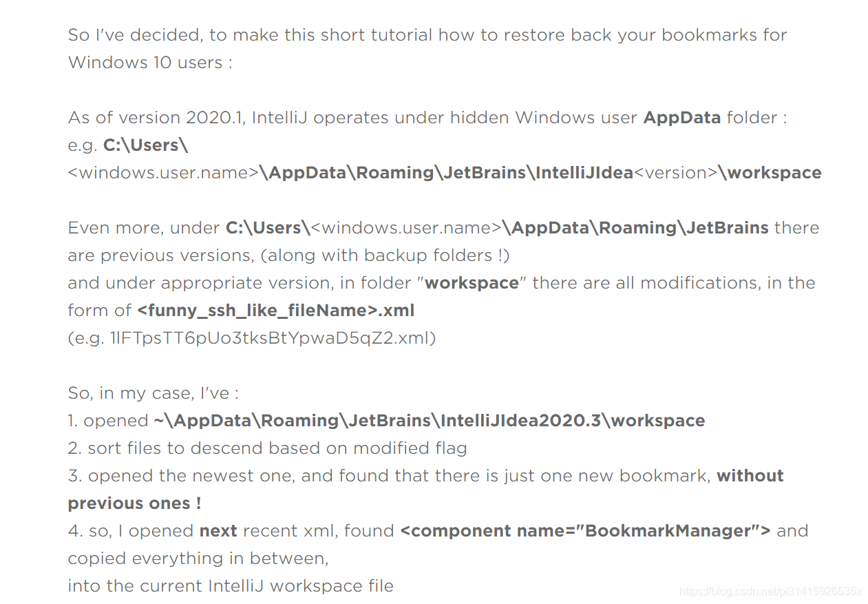This screenshot has width=868, height=604.
Task: Click the line "Windows 10 users :"
Action: (x=150, y=63)
